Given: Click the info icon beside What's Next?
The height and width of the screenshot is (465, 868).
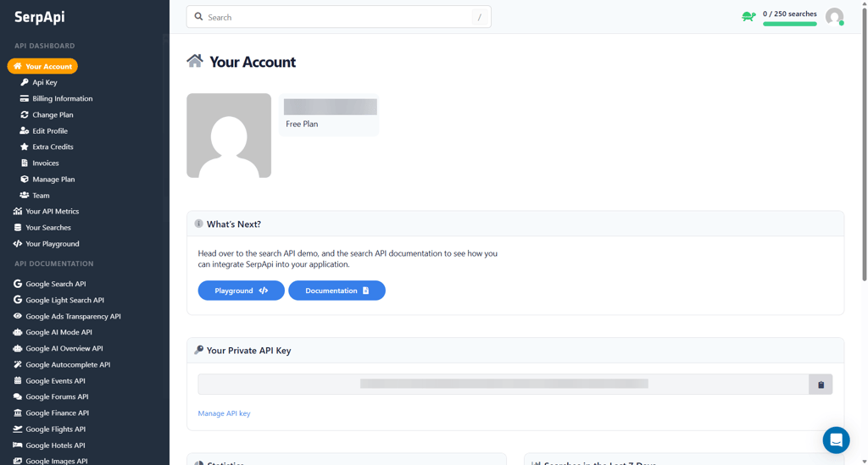Looking at the screenshot, I should pyautogui.click(x=198, y=224).
